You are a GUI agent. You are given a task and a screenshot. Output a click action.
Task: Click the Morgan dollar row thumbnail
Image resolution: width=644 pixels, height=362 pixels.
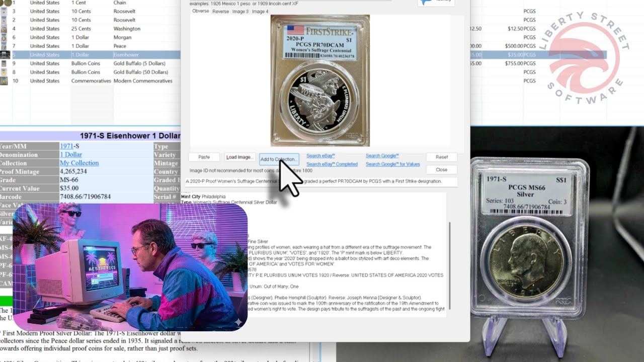click(x=5, y=37)
